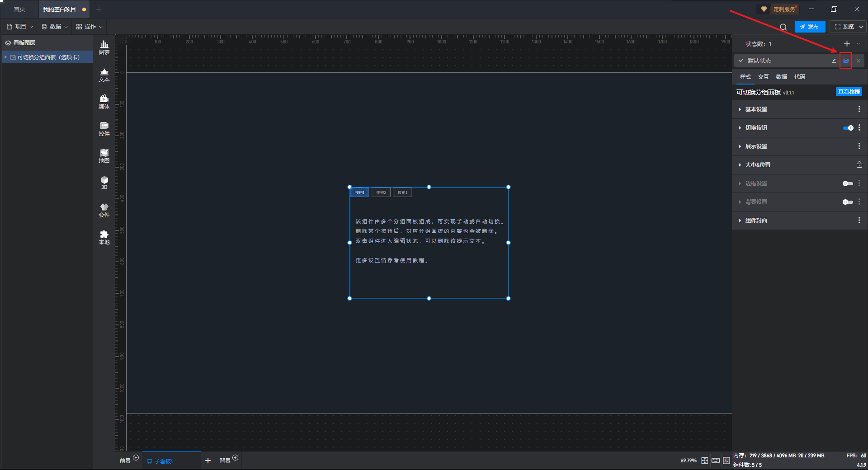Viewport: 868px width, 470px height.
Task: Click the highlighted blue state copy icon
Action: tap(846, 61)
